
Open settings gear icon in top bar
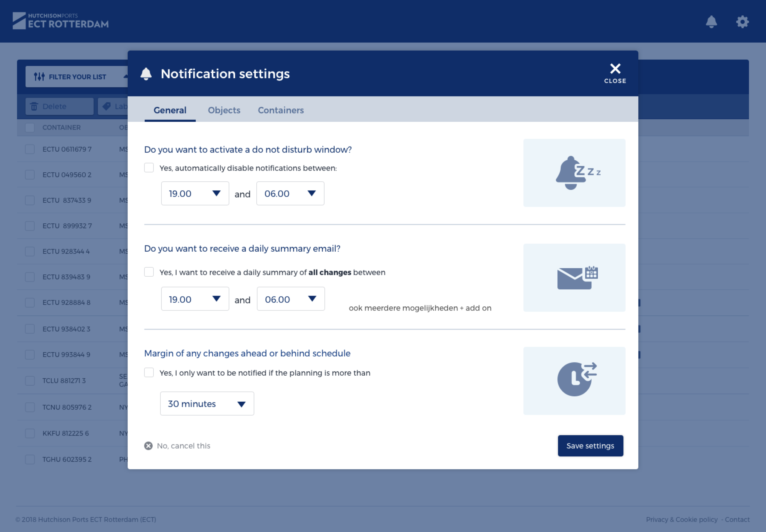(742, 22)
